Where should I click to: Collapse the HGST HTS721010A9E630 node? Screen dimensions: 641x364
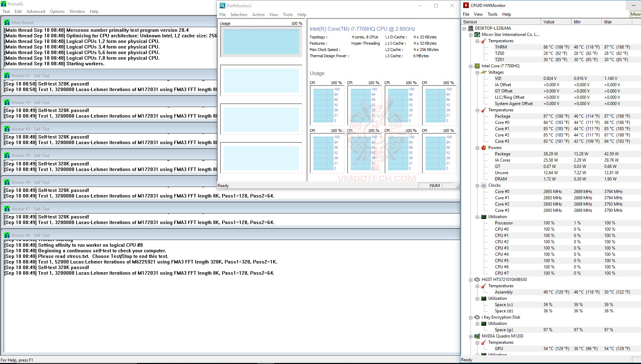click(471, 280)
